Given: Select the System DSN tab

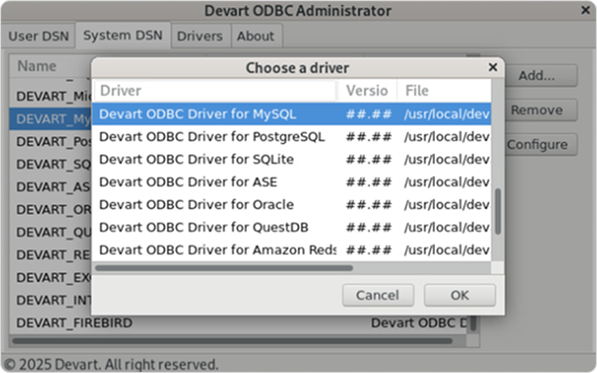Looking at the screenshot, I should pos(123,35).
